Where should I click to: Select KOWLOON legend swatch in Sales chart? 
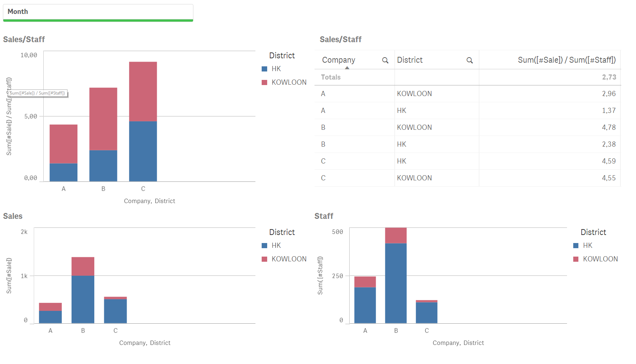(264, 259)
